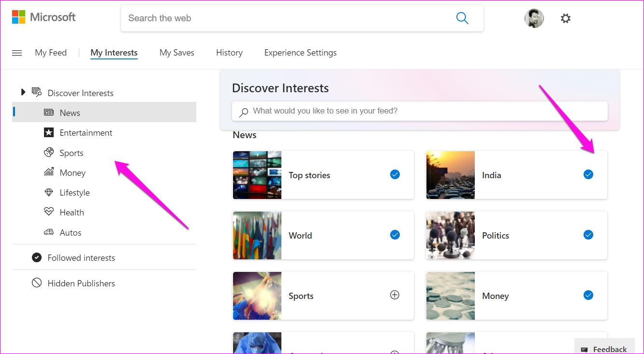Open Experience Settings link

(300, 53)
